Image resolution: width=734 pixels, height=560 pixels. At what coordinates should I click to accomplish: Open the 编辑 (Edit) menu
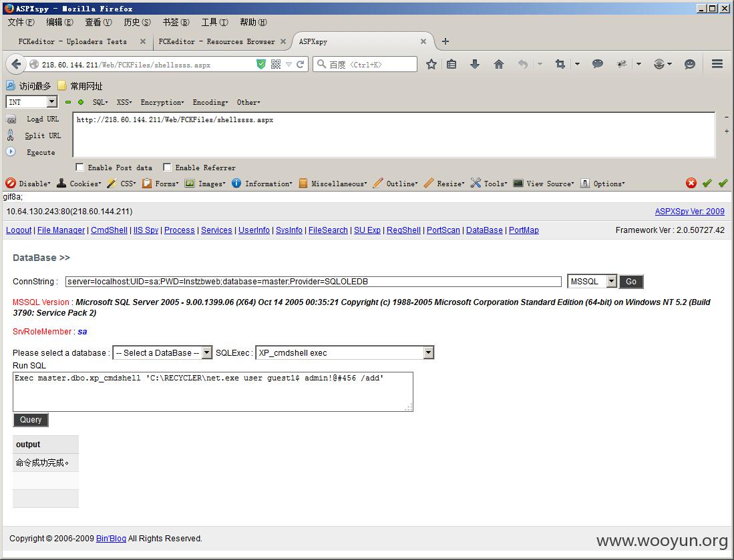(59, 23)
